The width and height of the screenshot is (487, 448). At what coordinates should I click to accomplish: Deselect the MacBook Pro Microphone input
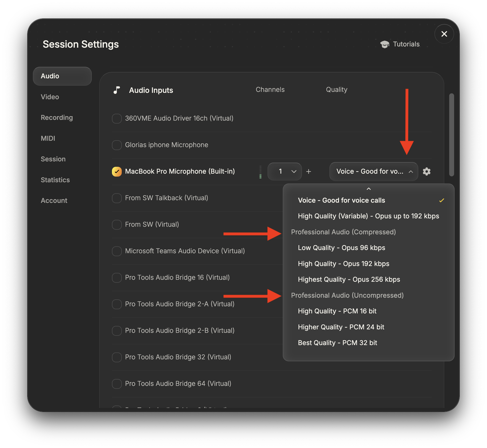point(117,171)
